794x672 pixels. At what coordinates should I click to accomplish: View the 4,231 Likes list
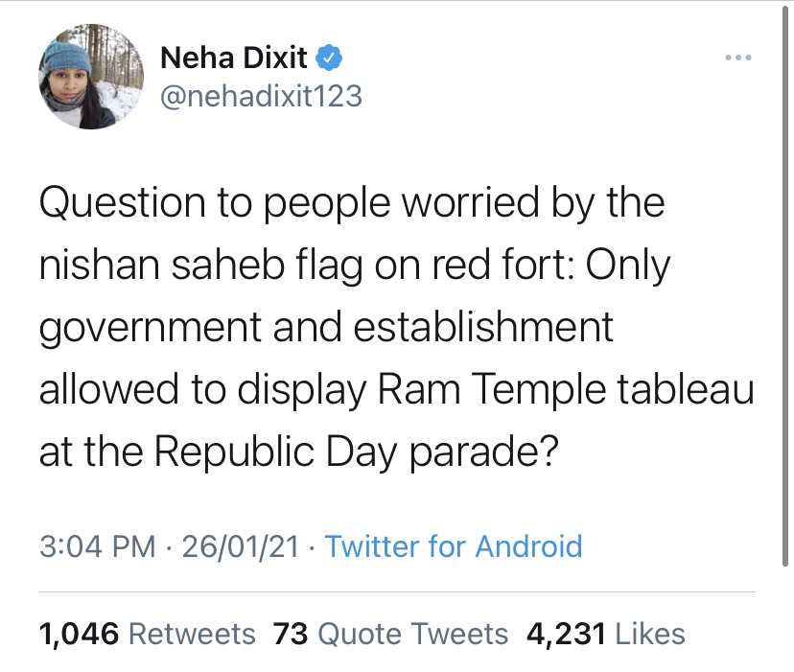[x=606, y=634]
